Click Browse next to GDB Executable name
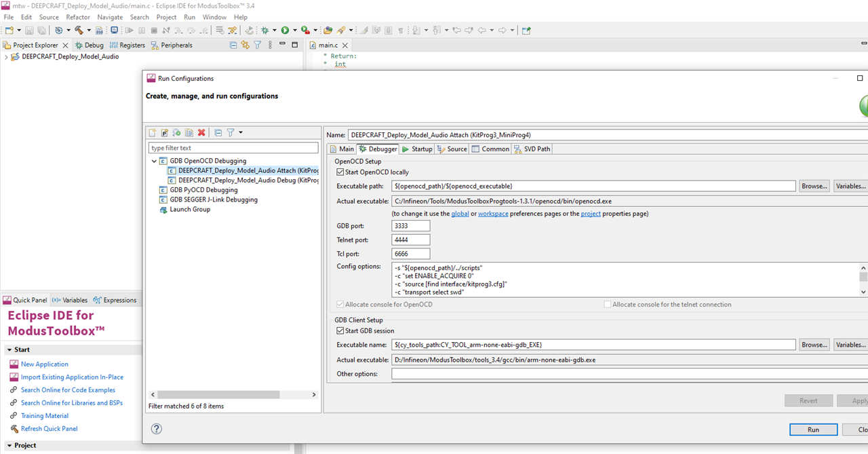This screenshot has height=454, width=868. [814, 345]
